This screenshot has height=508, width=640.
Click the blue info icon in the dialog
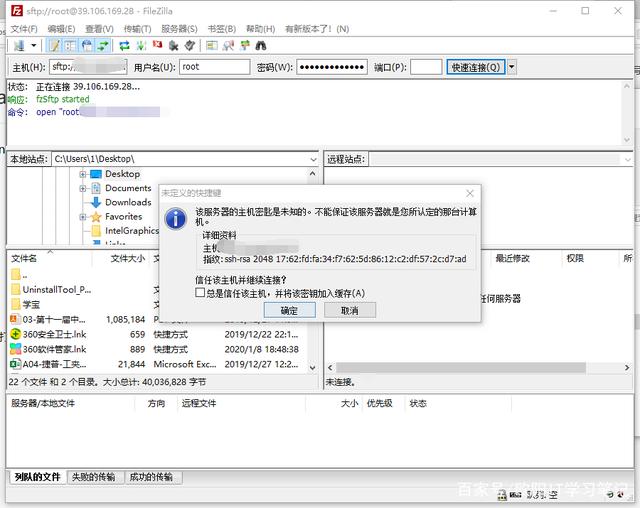coord(176,218)
